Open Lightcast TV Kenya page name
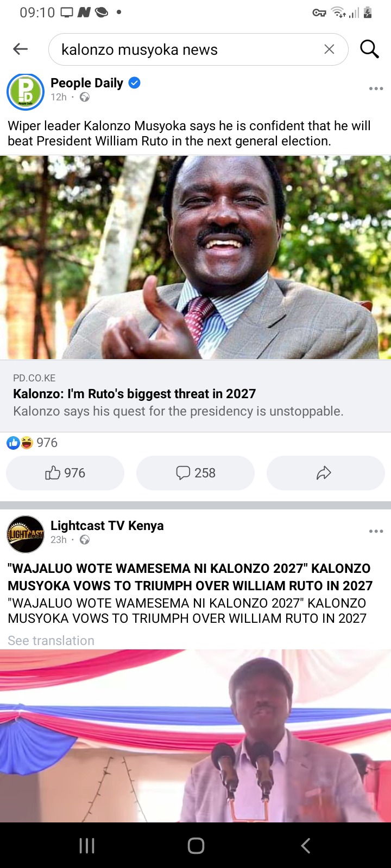 [107, 526]
